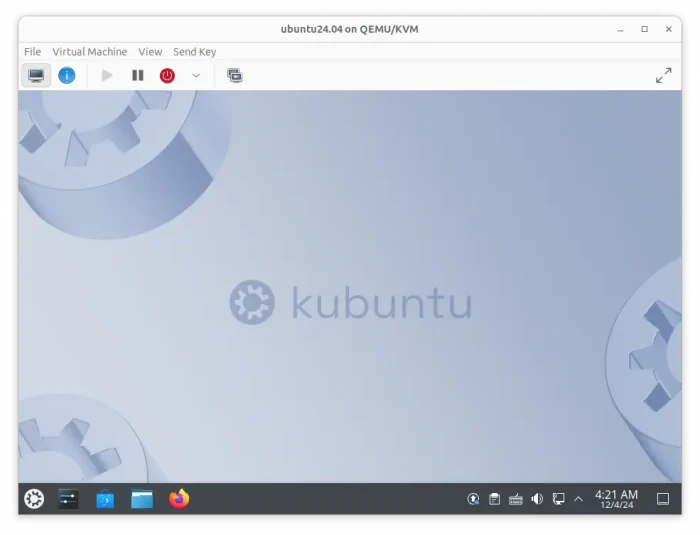This screenshot has height=535, width=700.
Task: Open the clipboard tray icon
Action: pyautogui.click(x=494, y=499)
